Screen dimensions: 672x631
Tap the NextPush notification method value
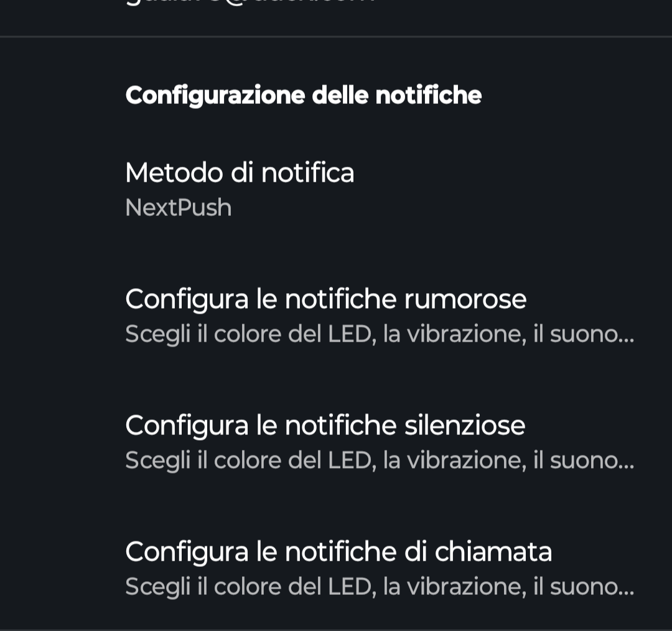[x=179, y=207]
